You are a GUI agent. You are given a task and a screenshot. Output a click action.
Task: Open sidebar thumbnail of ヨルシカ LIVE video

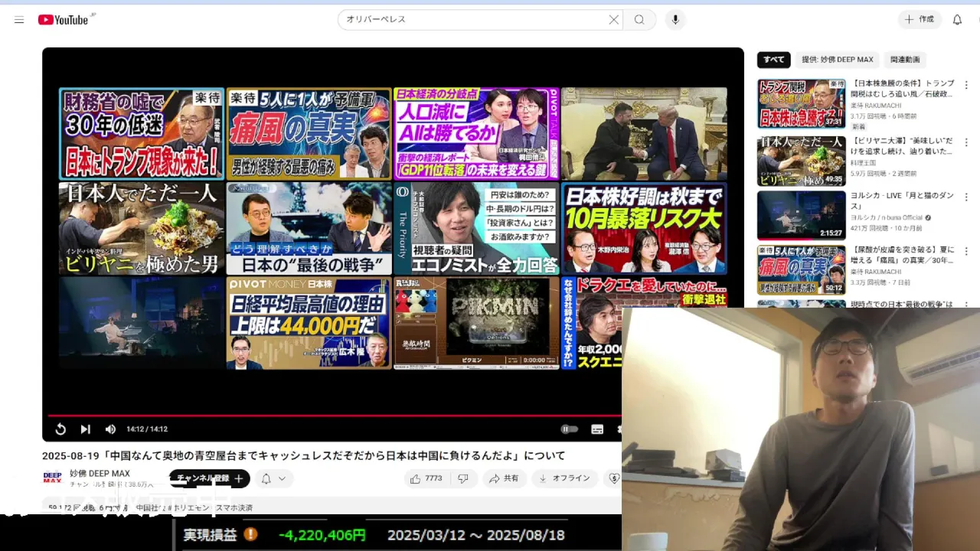802,215
